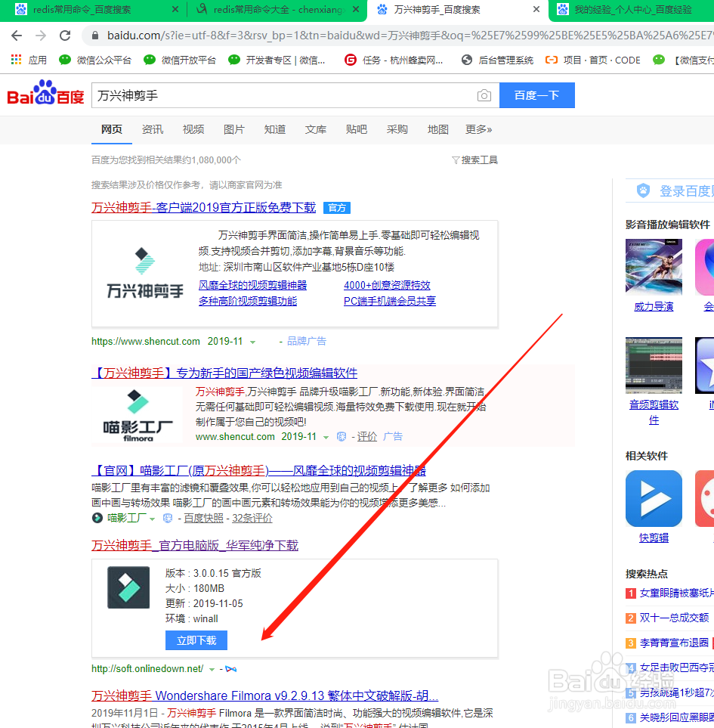Expand the 更多» search categories menu

pos(478,129)
